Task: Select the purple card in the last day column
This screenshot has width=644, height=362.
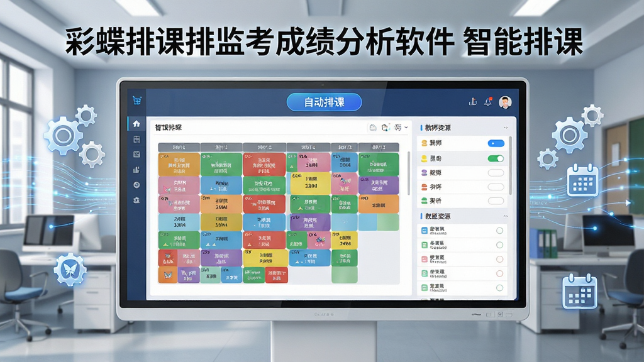Action: tap(379, 185)
